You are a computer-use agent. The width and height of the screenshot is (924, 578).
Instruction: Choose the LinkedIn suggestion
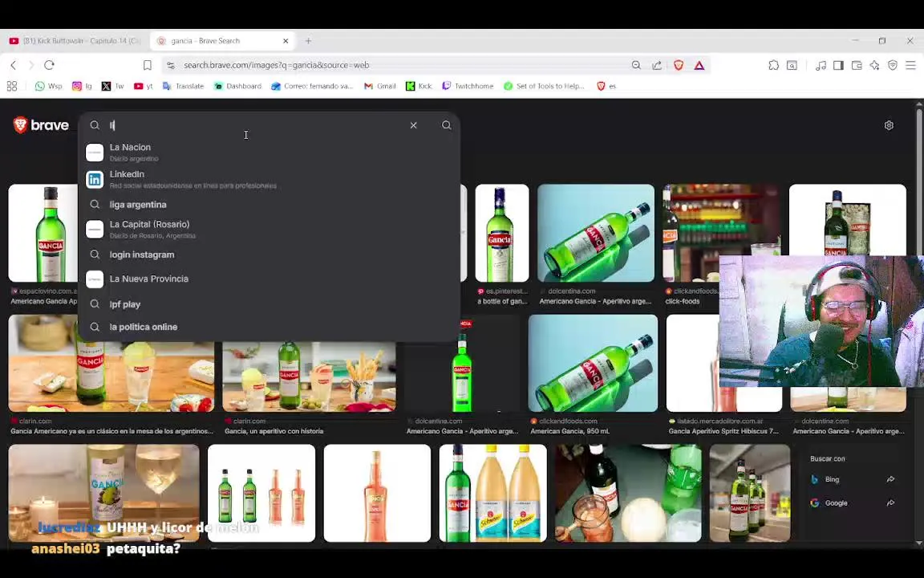point(269,179)
